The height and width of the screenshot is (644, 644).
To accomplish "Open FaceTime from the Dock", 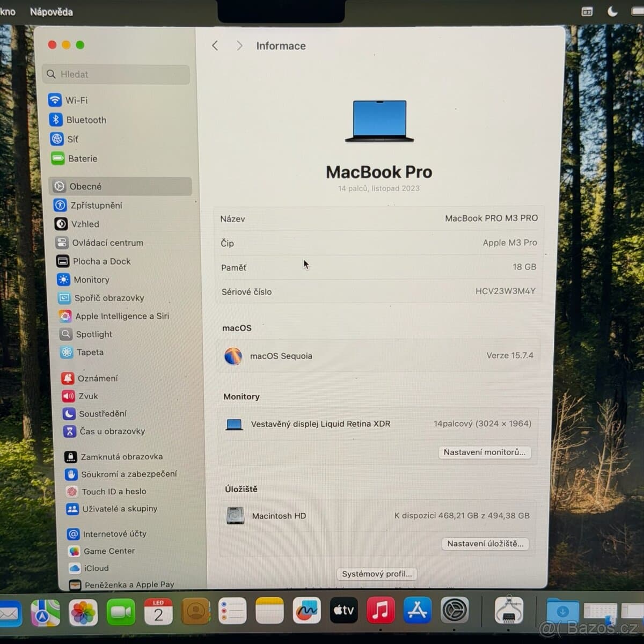I will [121, 612].
